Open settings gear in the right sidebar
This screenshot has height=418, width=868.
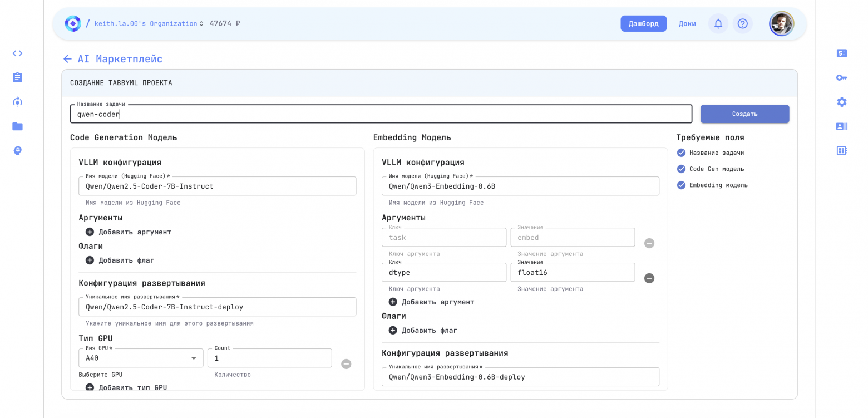(842, 102)
